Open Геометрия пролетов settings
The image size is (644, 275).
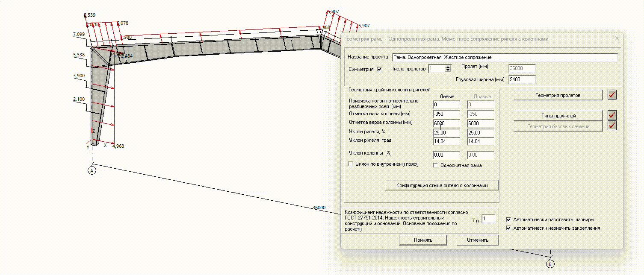pos(558,95)
